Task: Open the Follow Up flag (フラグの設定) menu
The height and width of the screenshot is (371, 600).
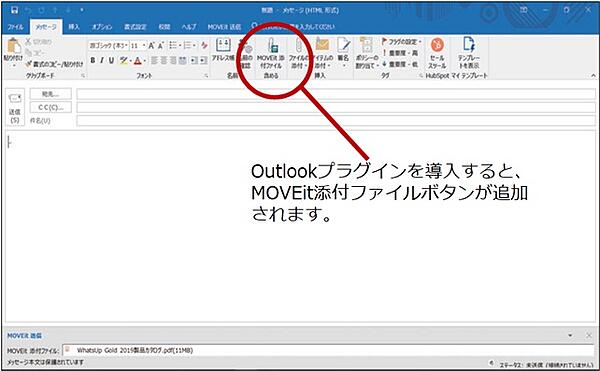Action: 402,41
